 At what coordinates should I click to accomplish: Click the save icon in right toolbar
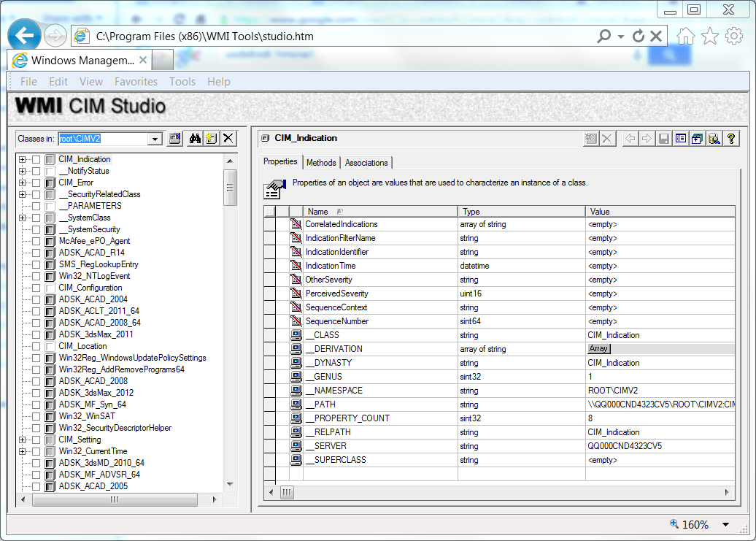(x=664, y=139)
